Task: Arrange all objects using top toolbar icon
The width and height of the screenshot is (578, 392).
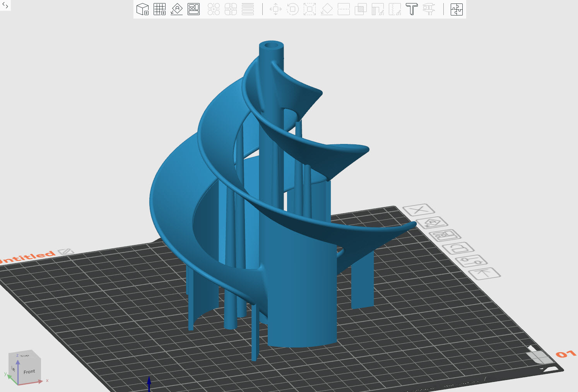Action: point(193,9)
